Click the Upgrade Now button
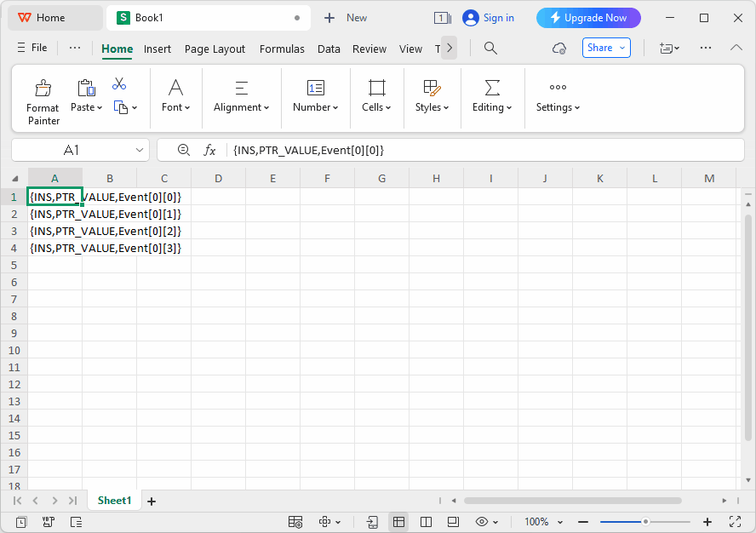756x533 pixels. [x=588, y=18]
